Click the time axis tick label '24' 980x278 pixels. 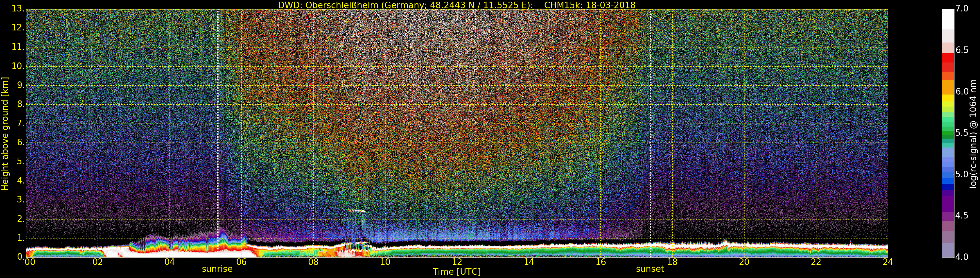tap(888, 262)
